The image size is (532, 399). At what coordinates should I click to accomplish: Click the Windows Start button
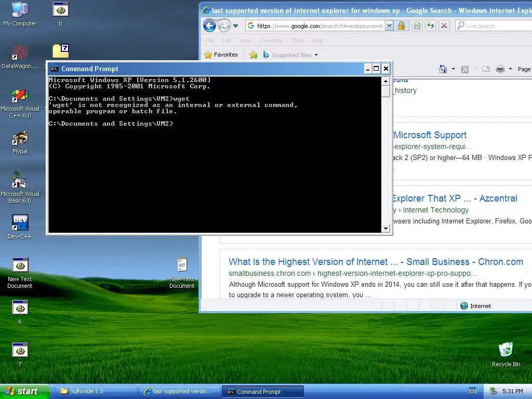pos(25,392)
